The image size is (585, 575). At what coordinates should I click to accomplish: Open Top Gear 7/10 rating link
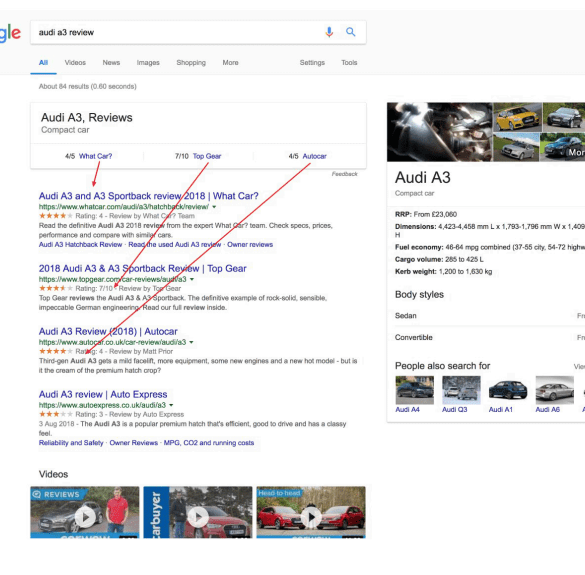point(207,156)
